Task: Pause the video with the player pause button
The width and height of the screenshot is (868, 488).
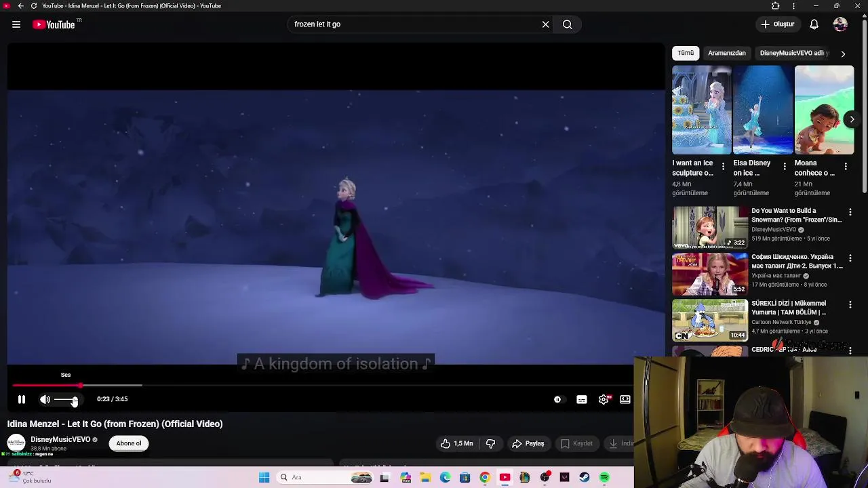Action: pos(22,399)
